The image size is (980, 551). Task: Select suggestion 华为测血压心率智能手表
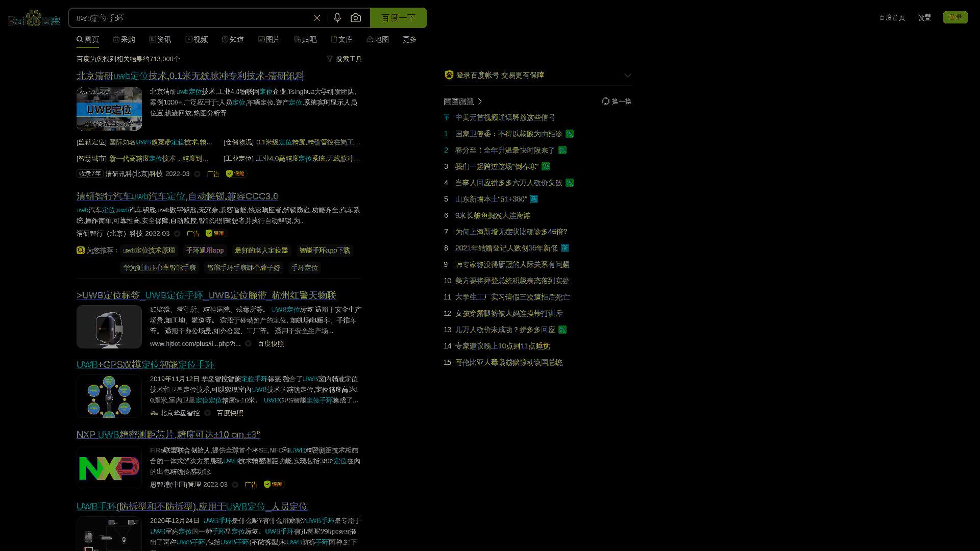coord(159,268)
